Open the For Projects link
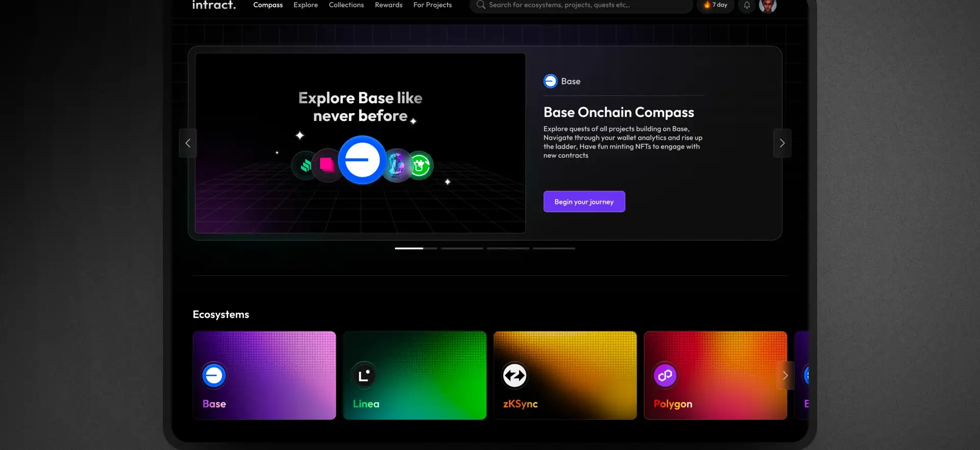Screen dimensions: 980x450 [432, 5]
